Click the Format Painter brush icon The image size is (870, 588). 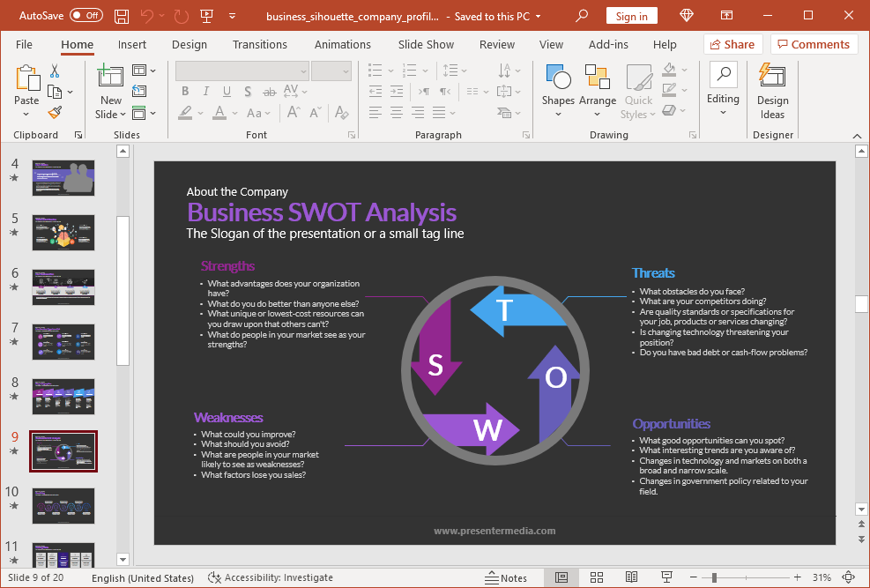pos(55,112)
